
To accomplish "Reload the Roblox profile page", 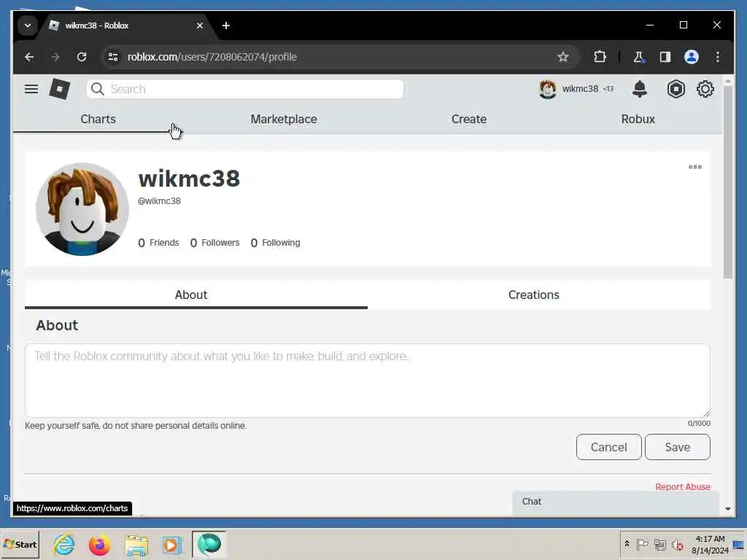I will click(x=82, y=57).
